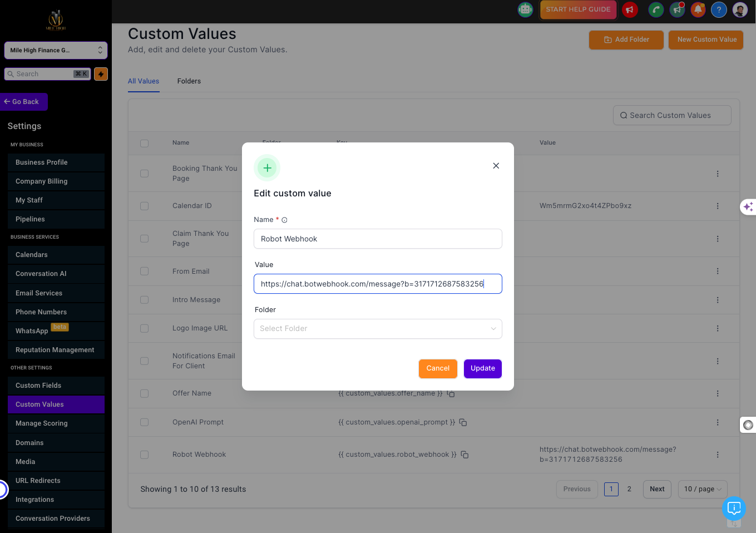This screenshot has width=756, height=533.
Task: Click the Cancel button in the dialog
Action: tap(438, 368)
